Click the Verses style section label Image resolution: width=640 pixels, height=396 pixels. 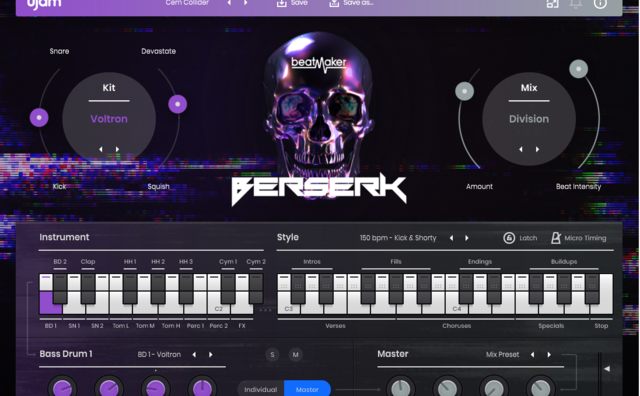point(336,325)
